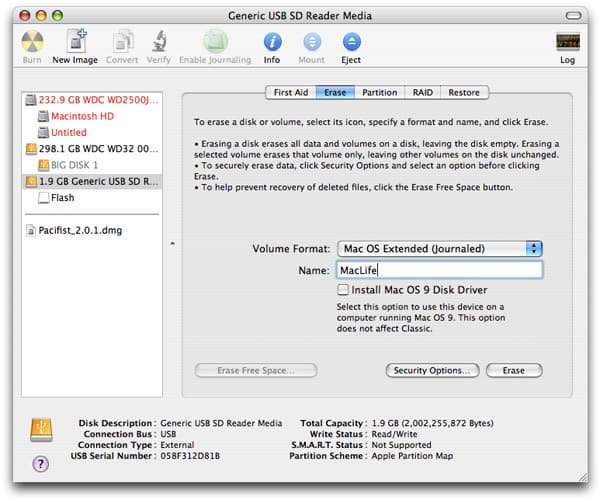Switch to the Partition tab
This screenshot has height=500, width=600.
coord(380,93)
